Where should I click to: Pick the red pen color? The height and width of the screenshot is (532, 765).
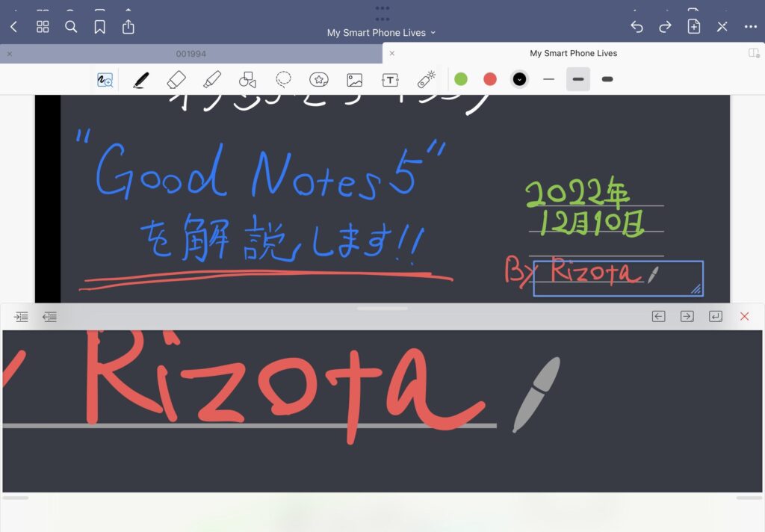pos(490,79)
